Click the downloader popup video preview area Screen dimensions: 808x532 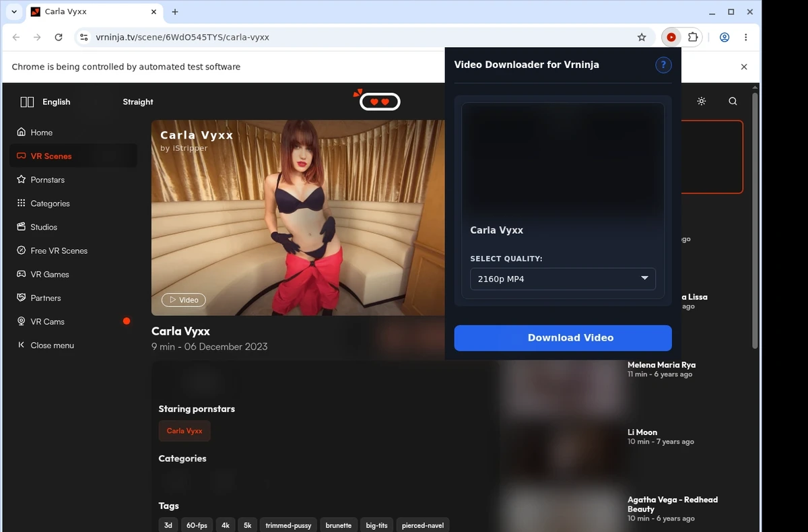tap(563, 160)
